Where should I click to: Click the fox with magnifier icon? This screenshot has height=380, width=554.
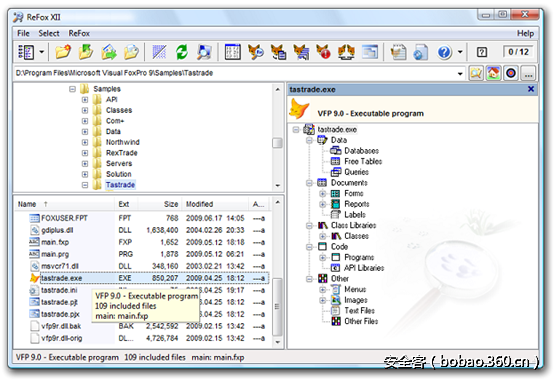(x=255, y=52)
